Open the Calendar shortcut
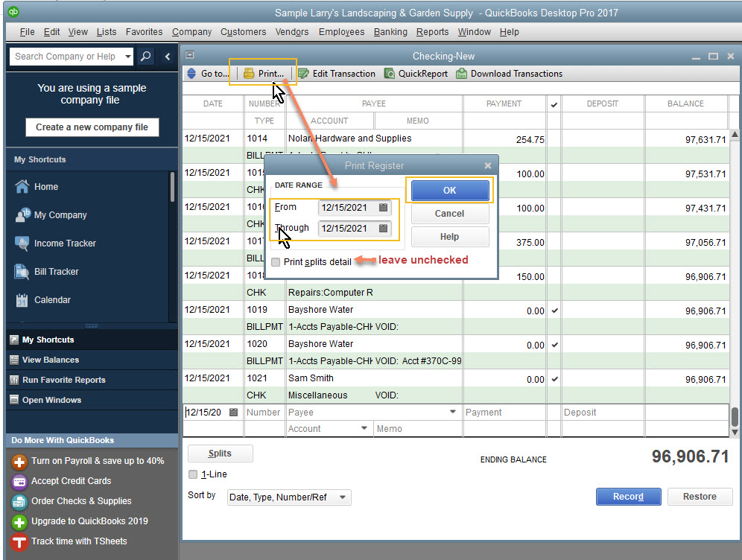Image resolution: width=742 pixels, height=560 pixels. 42,300
